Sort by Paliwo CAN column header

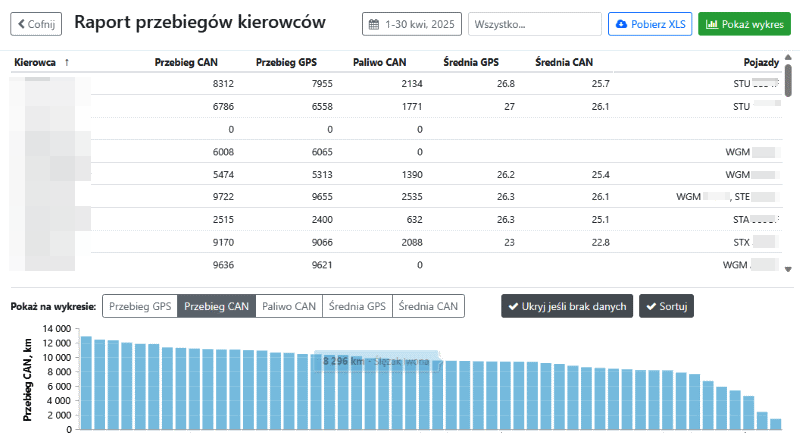380,62
